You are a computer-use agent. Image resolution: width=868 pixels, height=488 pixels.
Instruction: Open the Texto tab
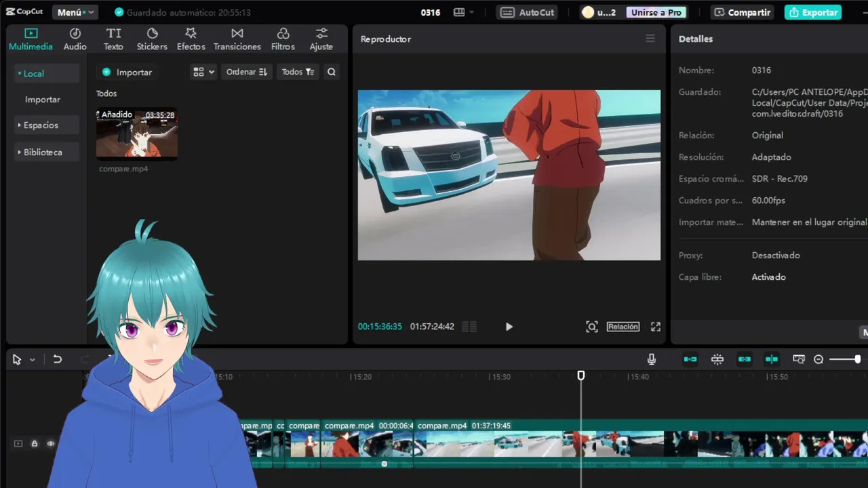tap(113, 39)
